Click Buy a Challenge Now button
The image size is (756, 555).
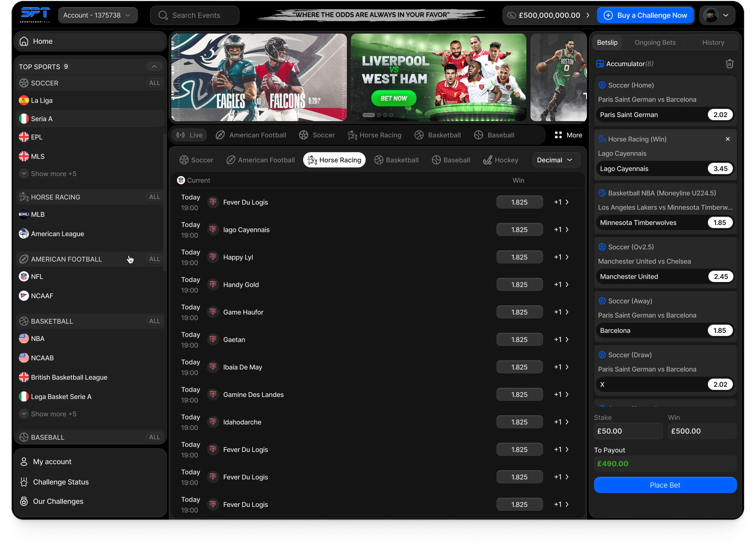click(645, 15)
